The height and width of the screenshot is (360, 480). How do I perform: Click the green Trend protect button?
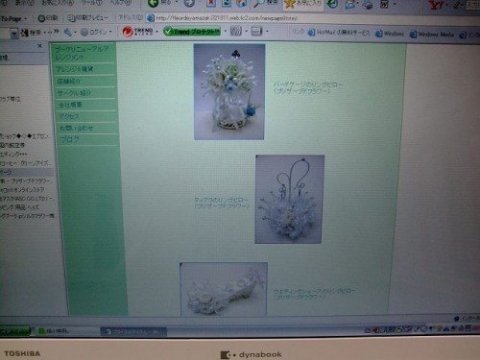click(x=192, y=32)
